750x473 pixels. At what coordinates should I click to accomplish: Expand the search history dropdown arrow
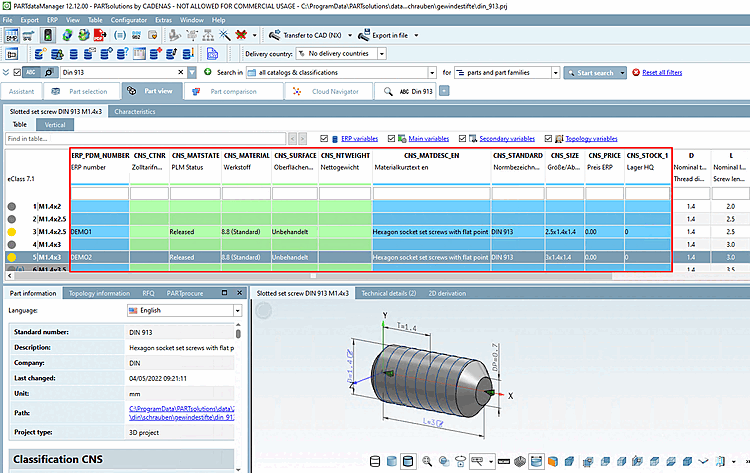point(192,73)
